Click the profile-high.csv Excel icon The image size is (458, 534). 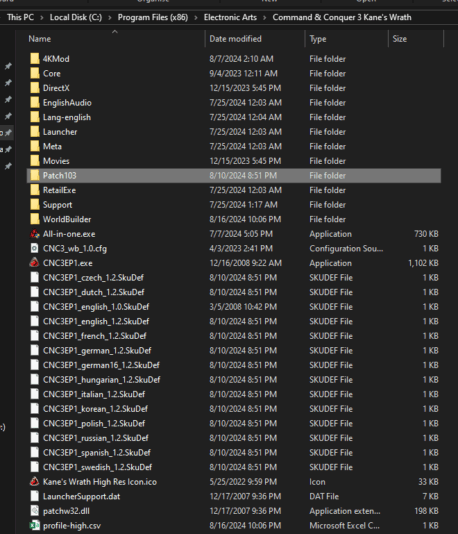[35, 525]
